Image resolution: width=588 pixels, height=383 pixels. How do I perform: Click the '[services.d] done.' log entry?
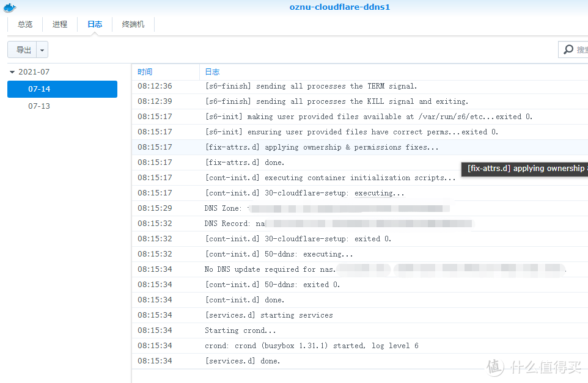pos(360,361)
